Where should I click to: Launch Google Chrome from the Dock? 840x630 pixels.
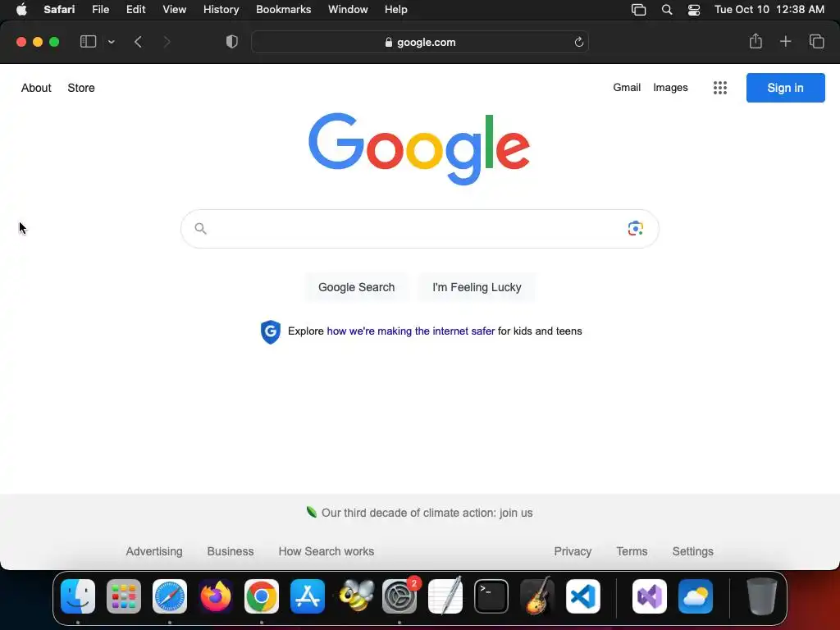262,596
